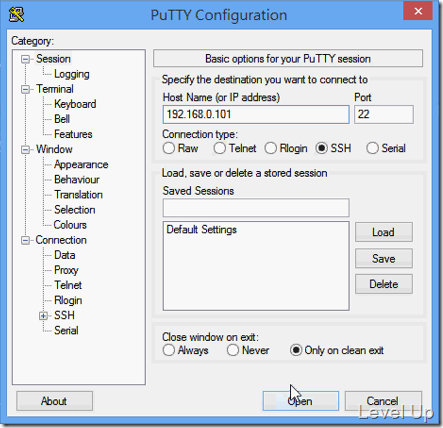Click the Saved Sessions name field
The image size is (443, 428).
(x=256, y=208)
